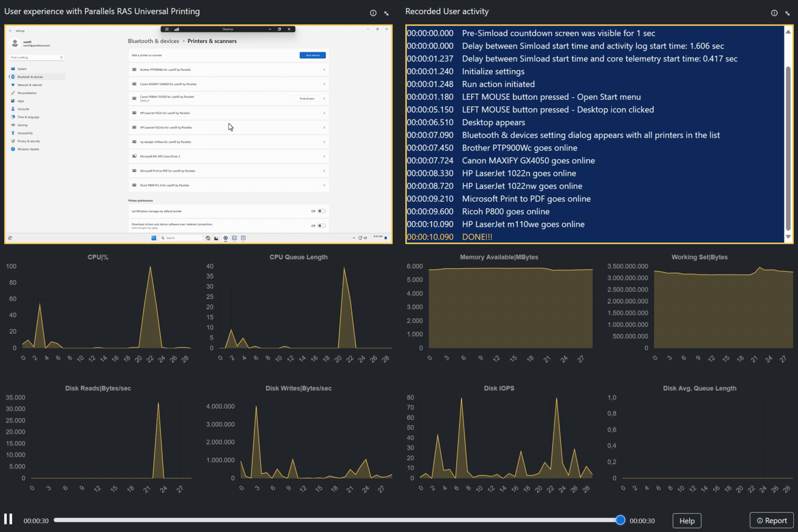Click the Microsoft MS-XPS Class Driver printer icon
The height and width of the screenshot is (532, 798).
135,156
